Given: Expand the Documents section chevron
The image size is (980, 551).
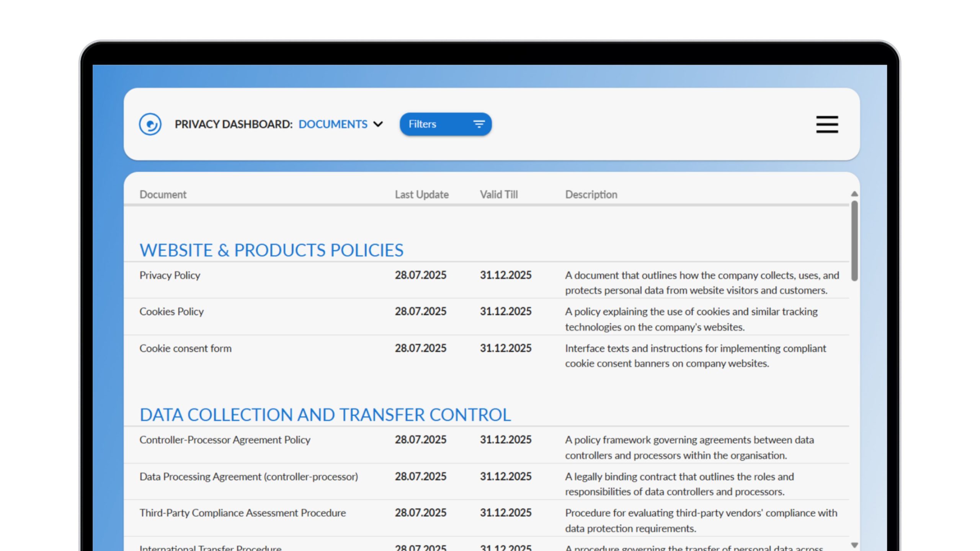Looking at the screenshot, I should click(x=378, y=124).
